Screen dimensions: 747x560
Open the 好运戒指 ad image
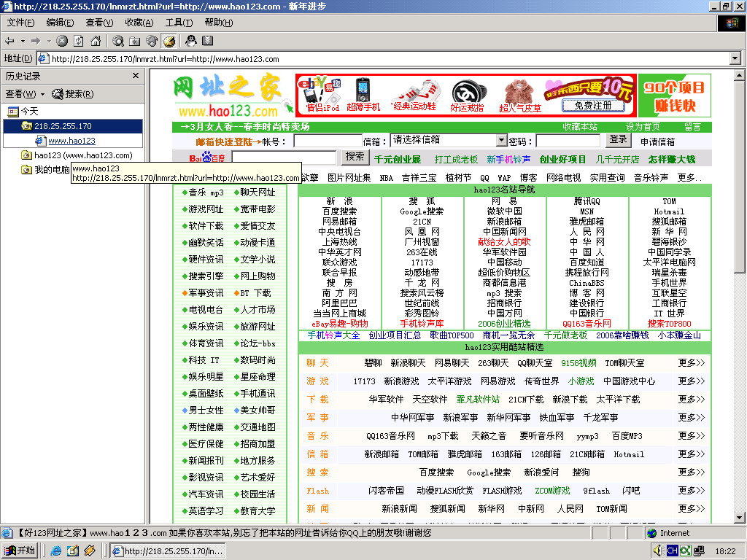click(468, 95)
